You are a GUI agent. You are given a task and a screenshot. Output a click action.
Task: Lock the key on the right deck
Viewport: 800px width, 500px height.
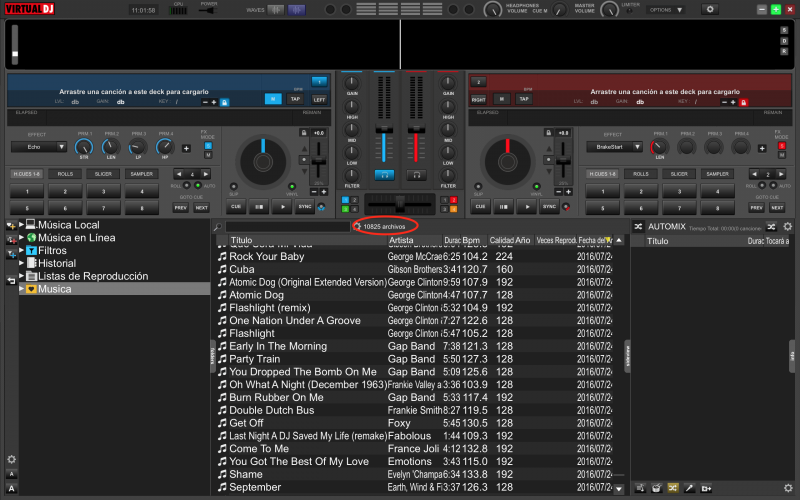click(x=743, y=103)
